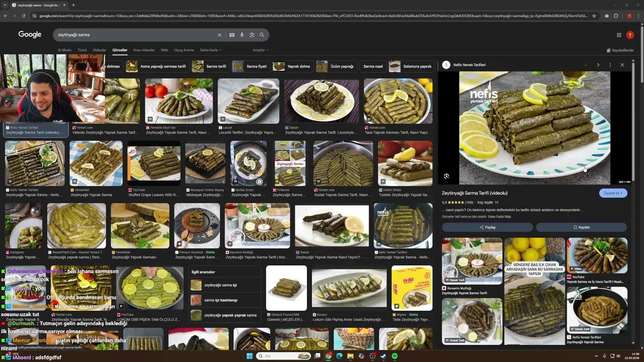Open Spotify from the taskbar

coord(394,356)
